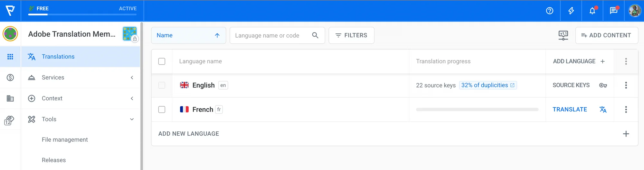Screen dimensions: 644x170
Task: Click the source keys key icon
Action: click(x=603, y=85)
